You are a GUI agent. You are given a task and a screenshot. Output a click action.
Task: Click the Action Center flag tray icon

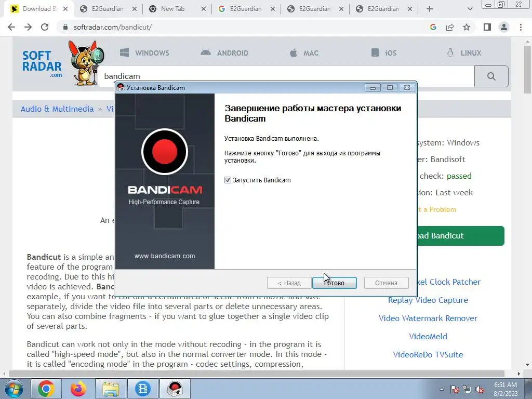pyautogui.click(x=455, y=389)
